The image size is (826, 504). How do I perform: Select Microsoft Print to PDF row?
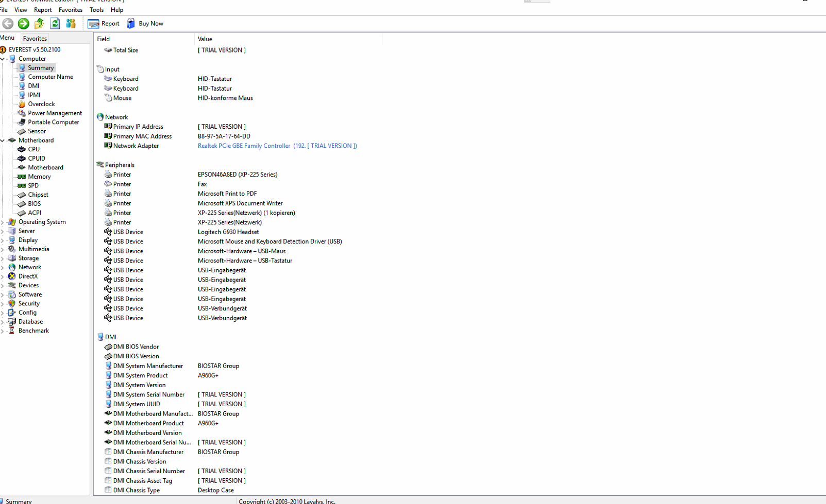point(239,194)
